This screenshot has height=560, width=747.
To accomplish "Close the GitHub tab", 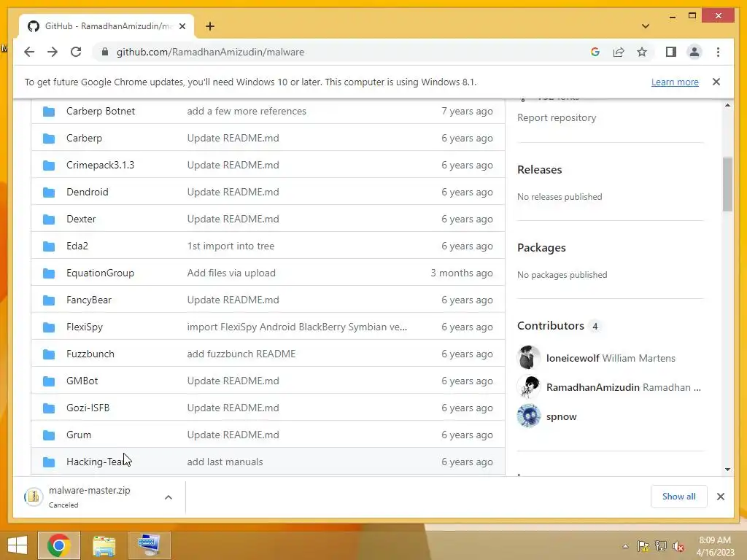I will point(182,26).
